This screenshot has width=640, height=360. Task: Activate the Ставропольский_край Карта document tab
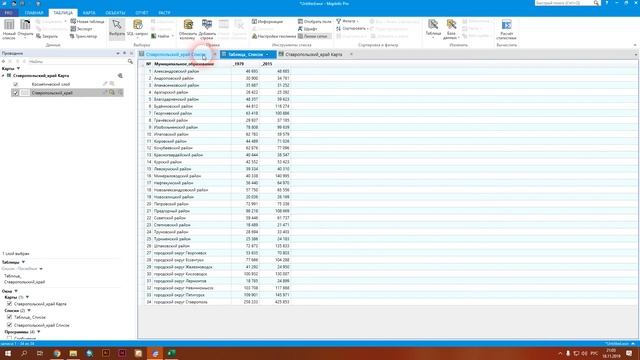click(x=313, y=54)
